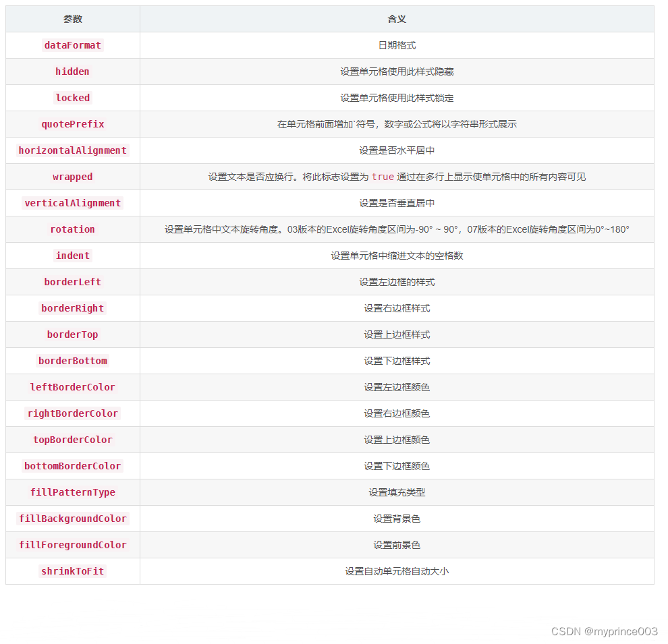Screen dimensions: 668x644
Task: Click the rotation Excel角度 description text
Action: (x=397, y=229)
